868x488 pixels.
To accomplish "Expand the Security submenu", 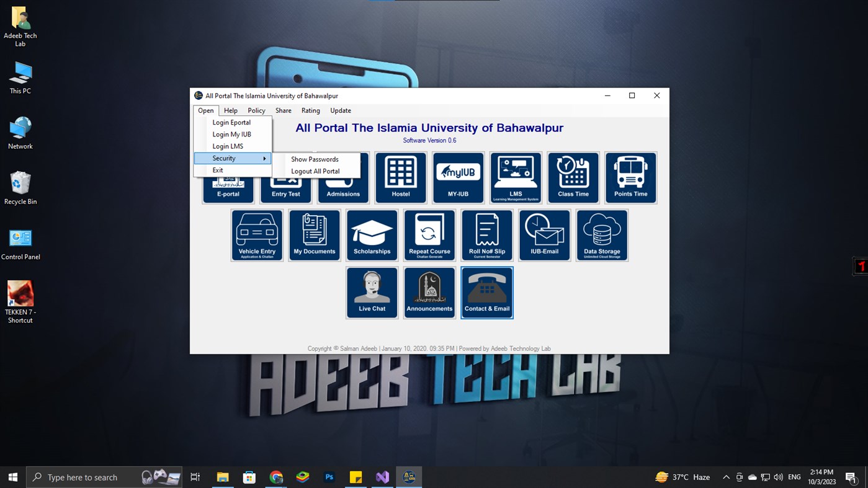I will point(224,158).
